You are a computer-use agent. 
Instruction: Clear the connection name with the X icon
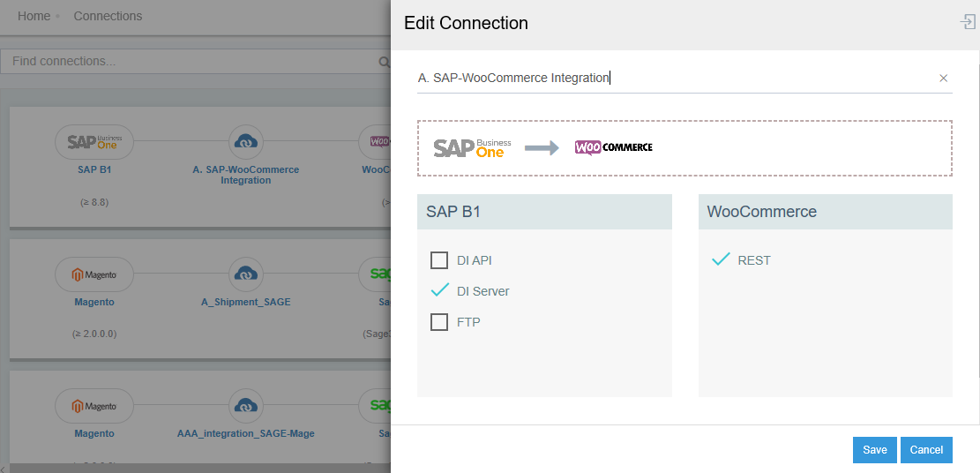[x=944, y=79]
